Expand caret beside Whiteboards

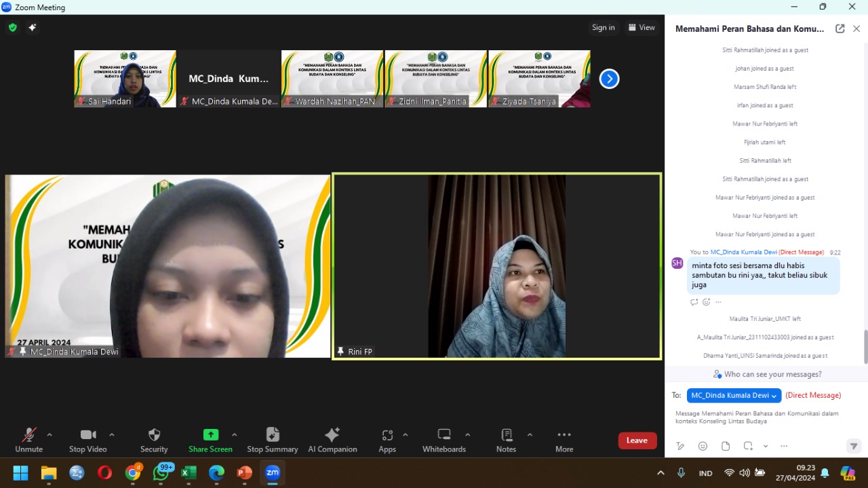coord(468,435)
